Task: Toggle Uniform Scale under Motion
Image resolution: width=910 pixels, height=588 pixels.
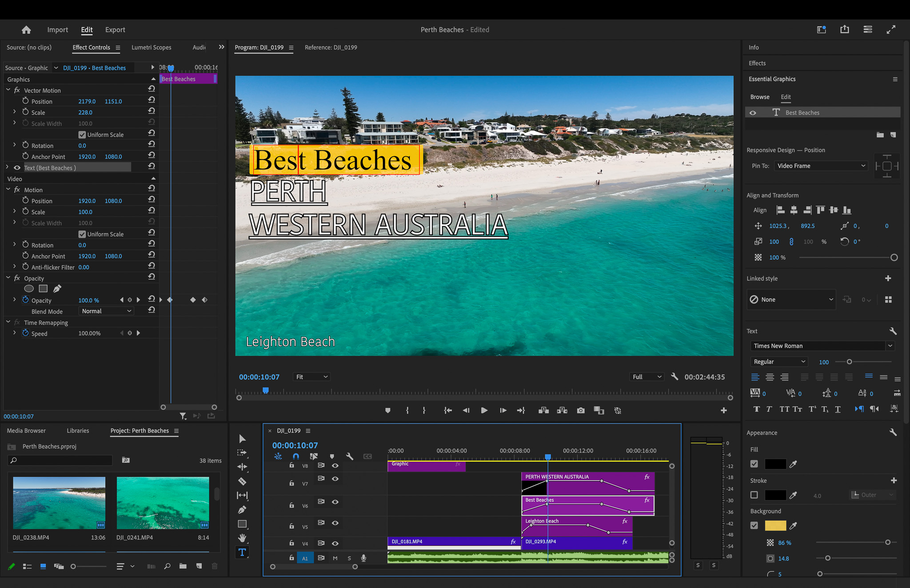Action: (82, 234)
